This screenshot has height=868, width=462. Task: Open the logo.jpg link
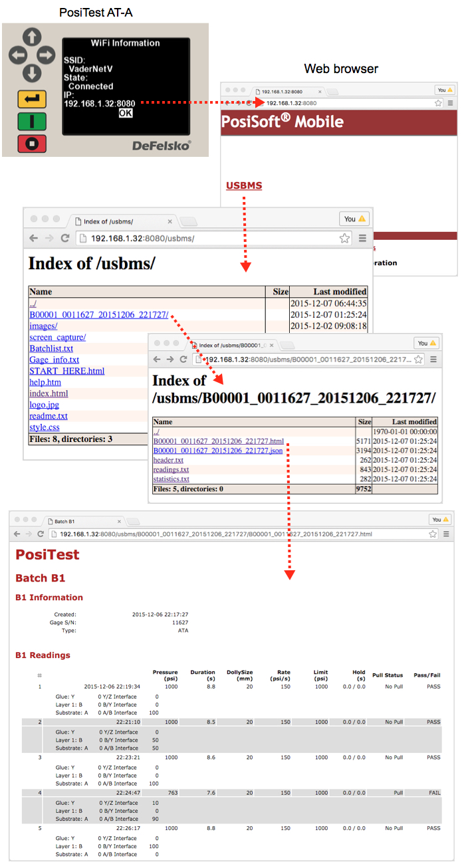(x=44, y=405)
